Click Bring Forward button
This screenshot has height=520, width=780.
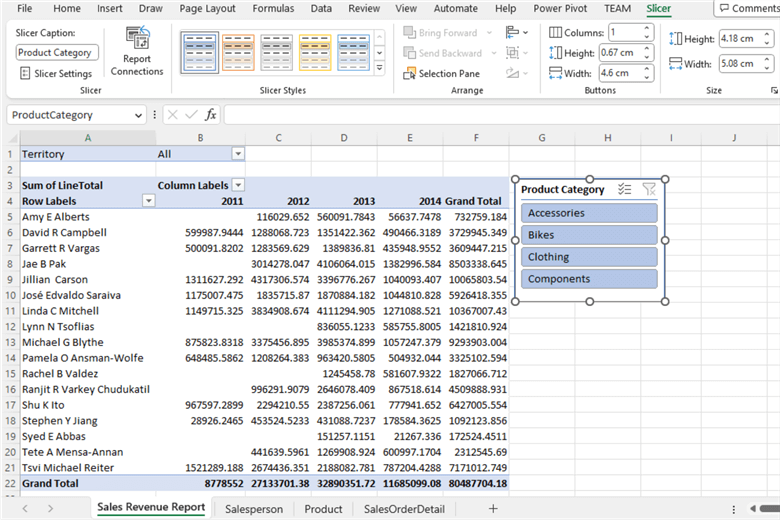point(440,33)
